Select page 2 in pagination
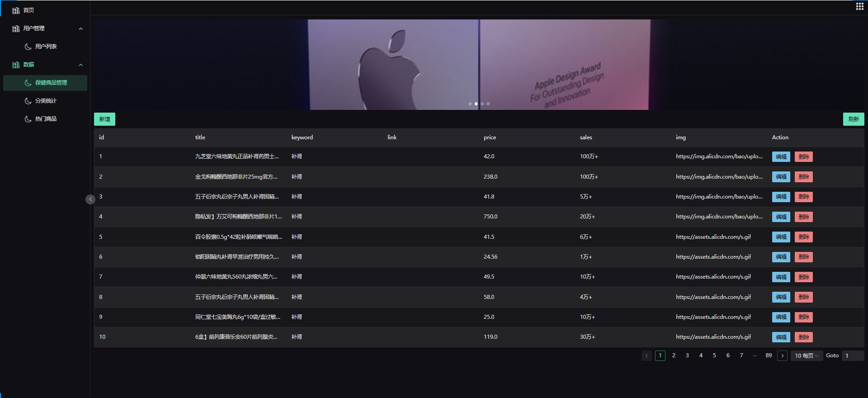Screen dimensions: 868x398 [x=674, y=355]
